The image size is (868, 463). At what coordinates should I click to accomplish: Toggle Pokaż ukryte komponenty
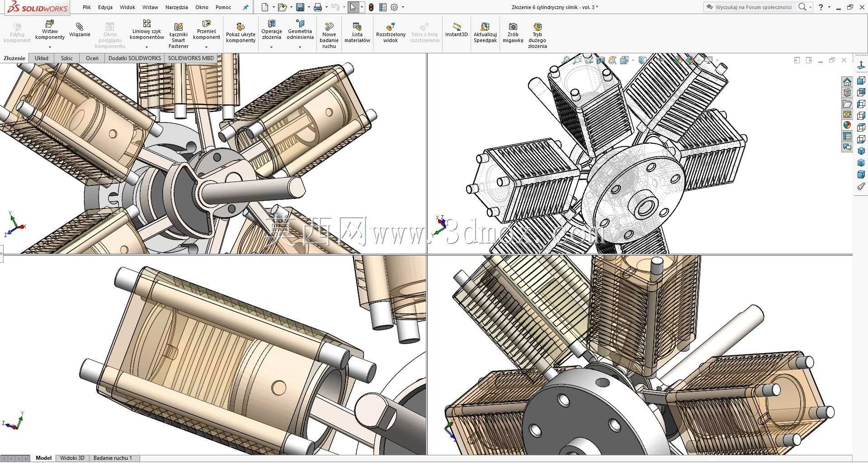point(241,33)
